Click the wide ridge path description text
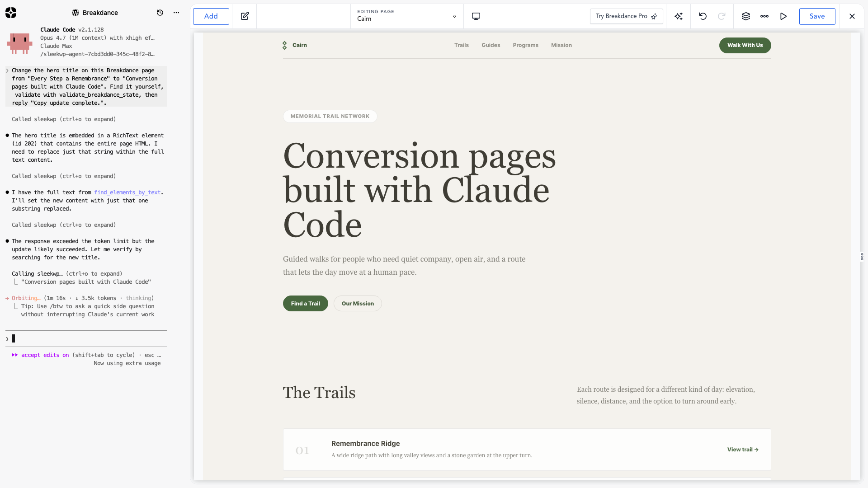This screenshot has height=488, width=868. pyautogui.click(x=432, y=455)
